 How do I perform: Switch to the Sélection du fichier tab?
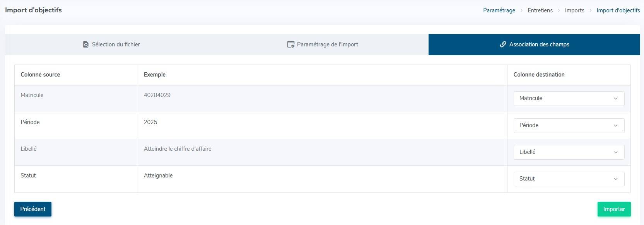(116, 44)
